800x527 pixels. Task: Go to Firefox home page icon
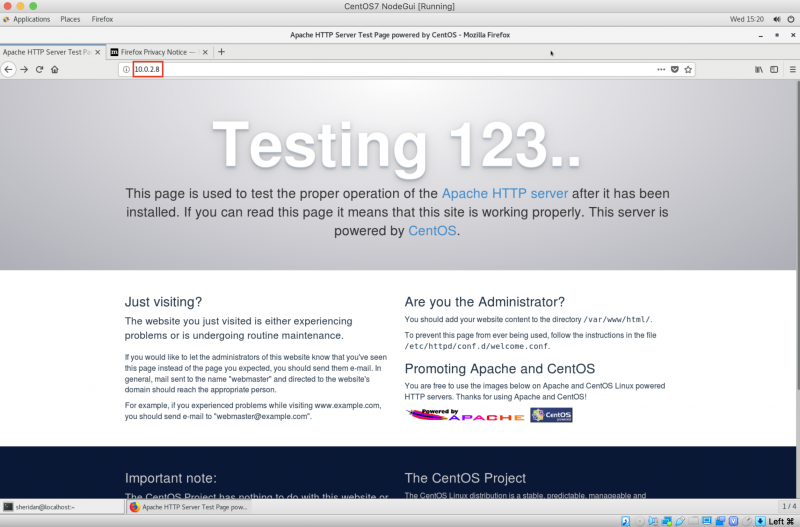tap(55, 69)
